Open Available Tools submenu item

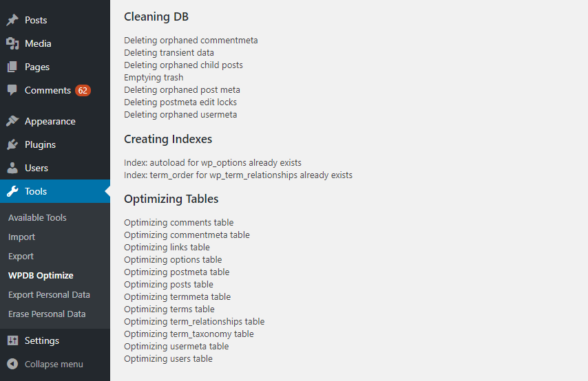37,218
